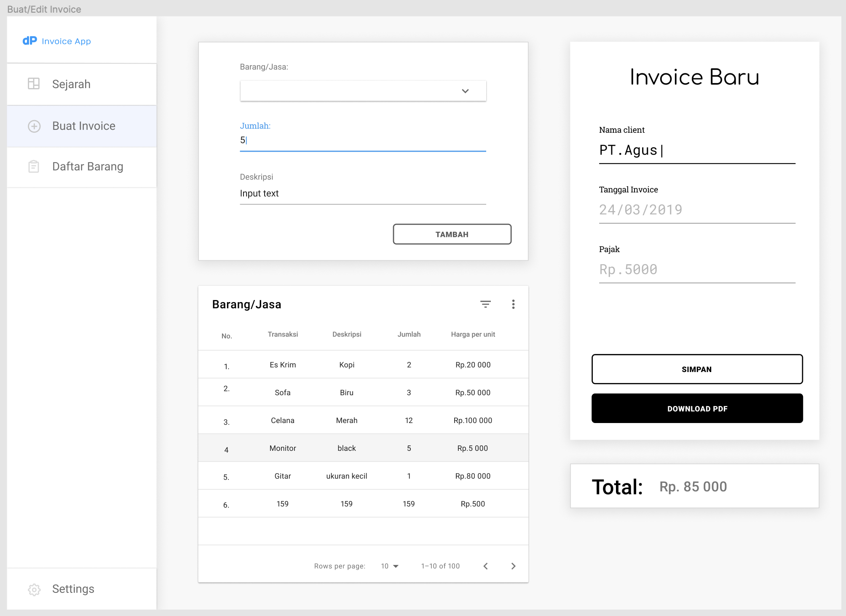Click the Buat Invoice plus icon

pos(34,126)
